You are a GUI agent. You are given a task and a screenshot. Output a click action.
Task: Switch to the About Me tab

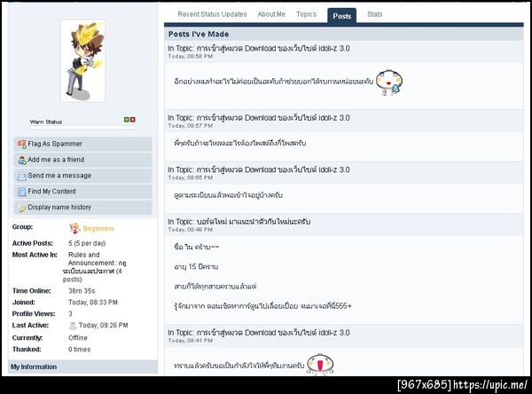[x=271, y=14]
